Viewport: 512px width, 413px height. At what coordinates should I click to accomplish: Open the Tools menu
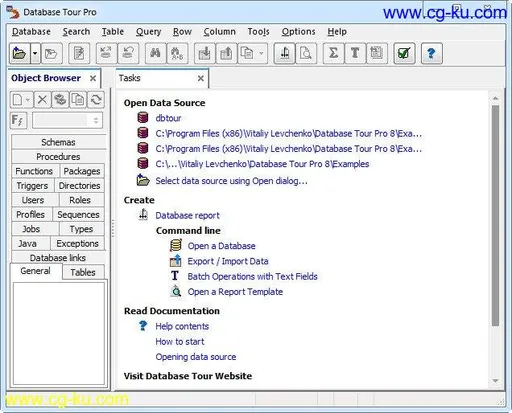click(258, 32)
